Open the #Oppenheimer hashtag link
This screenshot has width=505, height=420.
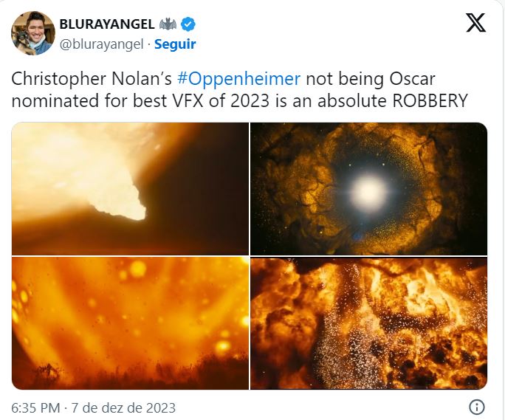pos(238,79)
